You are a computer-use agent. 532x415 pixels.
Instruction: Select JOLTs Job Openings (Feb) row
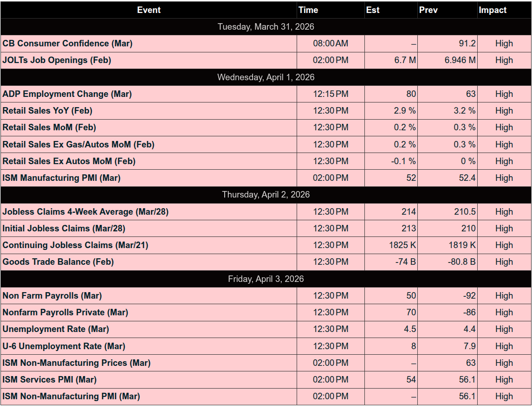pos(57,60)
